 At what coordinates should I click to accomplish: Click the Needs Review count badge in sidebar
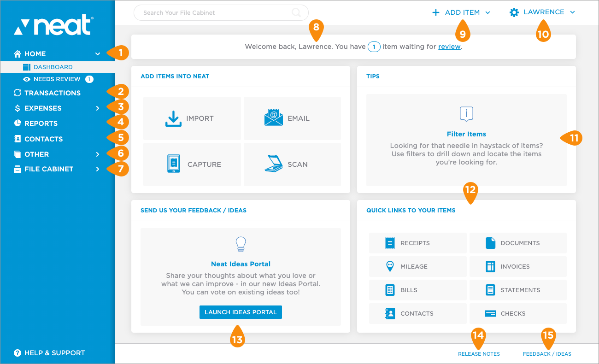pos(89,79)
